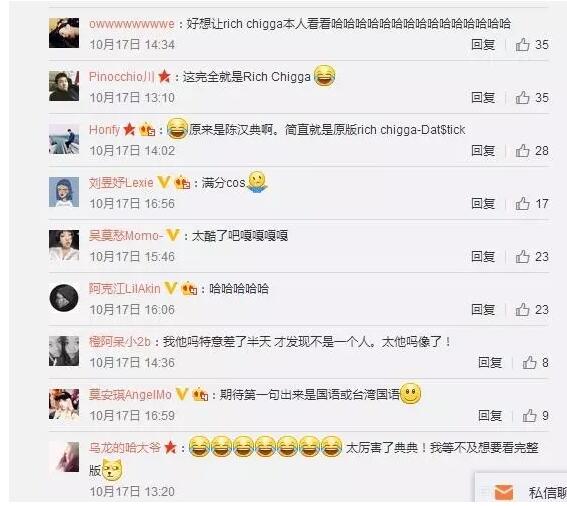Visit Pinocchio川 username link

pos(122,77)
